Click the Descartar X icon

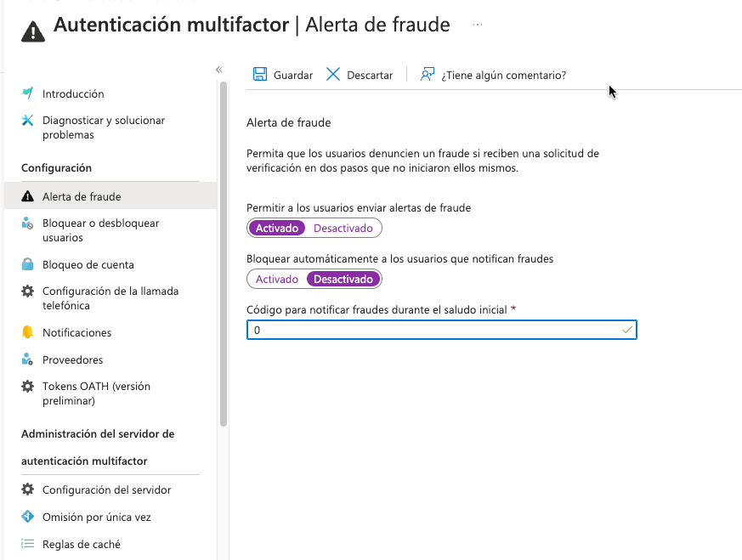pyautogui.click(x=333, y=75)
